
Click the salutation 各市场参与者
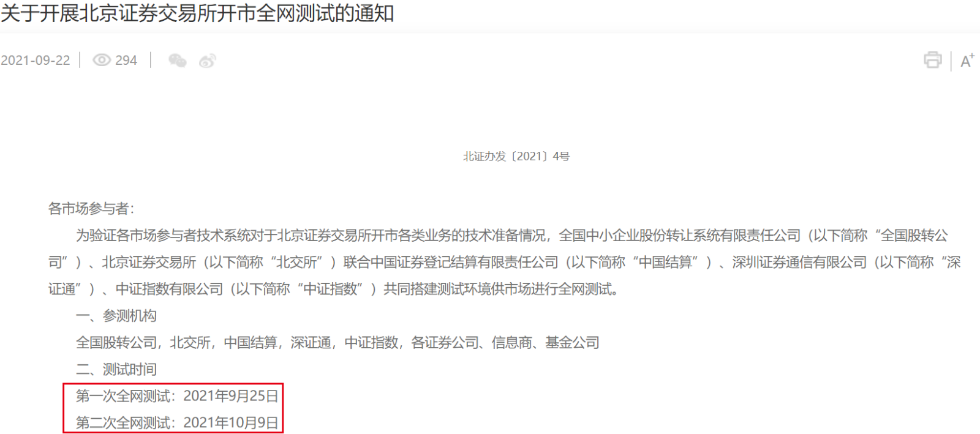[91, 209]
